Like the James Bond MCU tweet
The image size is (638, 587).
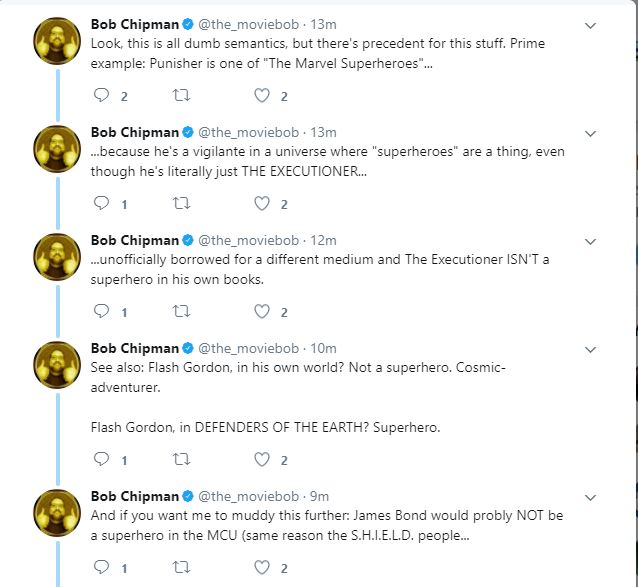point(262,567)
